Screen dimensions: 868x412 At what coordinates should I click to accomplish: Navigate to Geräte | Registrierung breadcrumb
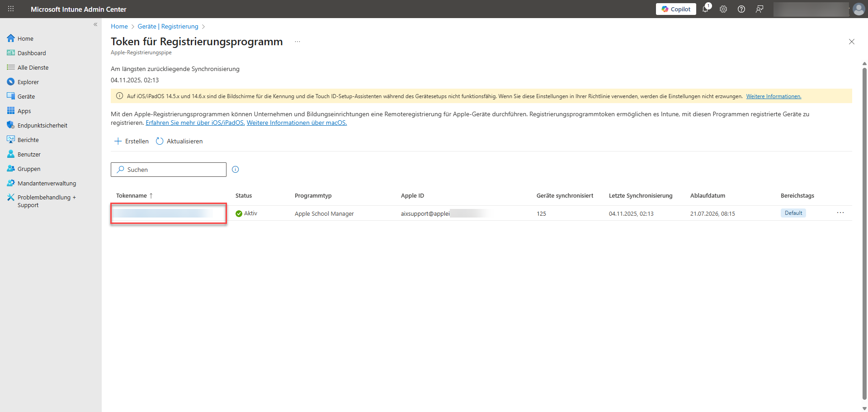pyautogui.click(x=168, y=26)
